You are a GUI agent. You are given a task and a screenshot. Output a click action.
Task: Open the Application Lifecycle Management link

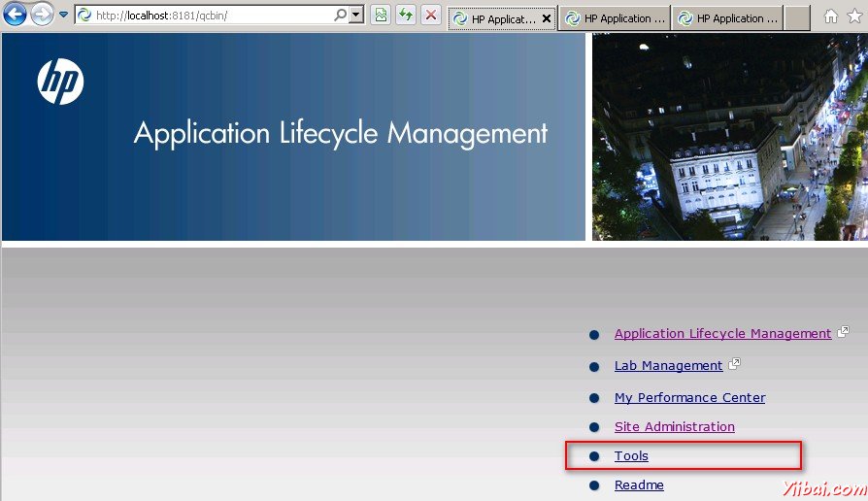(722, 334)
